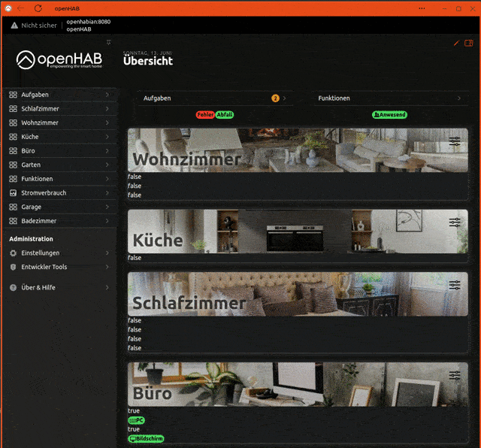Viewport: 481px width, 448px height.
Task: Click the grid icon next to Aufgaben in sidebar
Action: pyautogui.click(x=14, y=95)
